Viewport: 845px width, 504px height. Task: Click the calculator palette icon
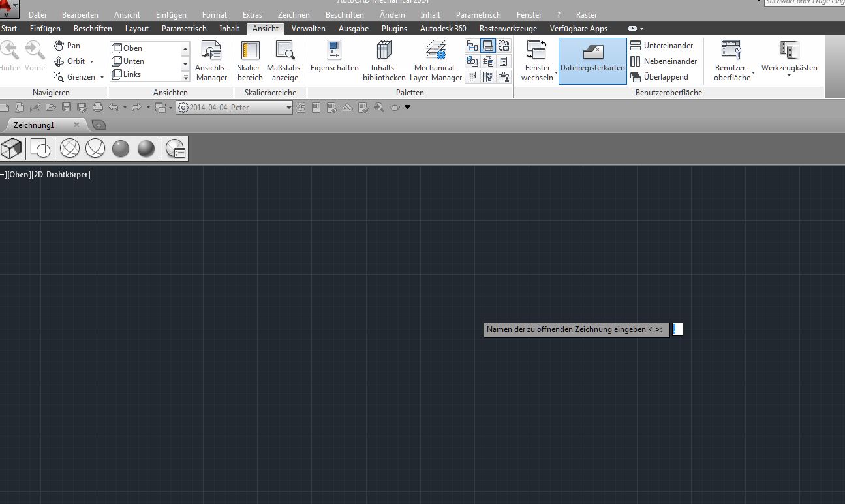503,61
